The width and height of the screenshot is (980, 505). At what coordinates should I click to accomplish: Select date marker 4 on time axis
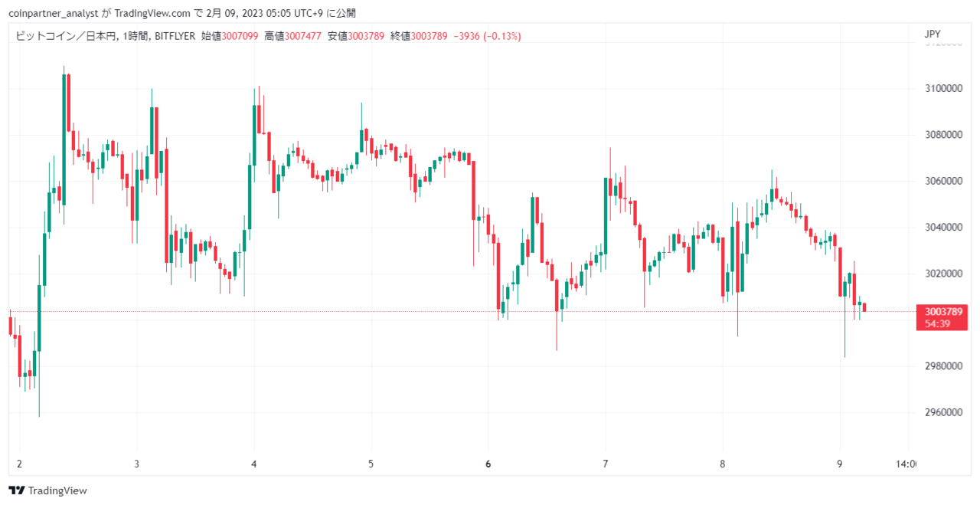click(253, 464)
